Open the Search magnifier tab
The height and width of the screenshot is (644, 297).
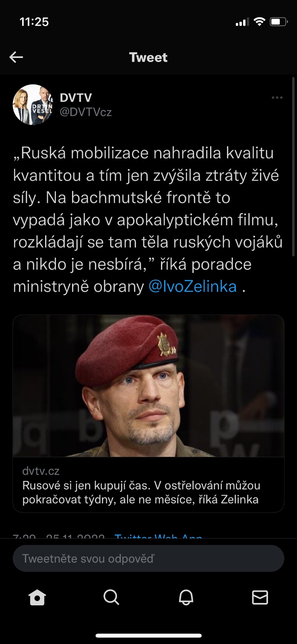coord(111,597)
